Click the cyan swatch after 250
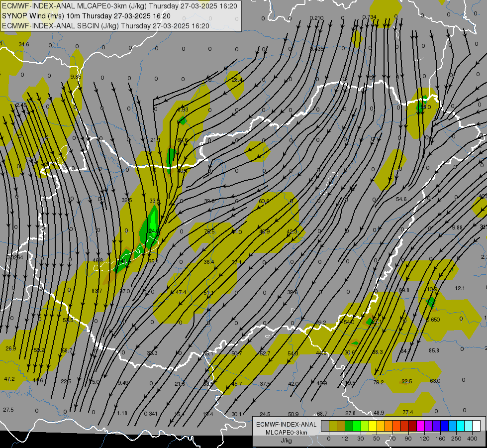 pyautogui.click(x=460, y=426)
